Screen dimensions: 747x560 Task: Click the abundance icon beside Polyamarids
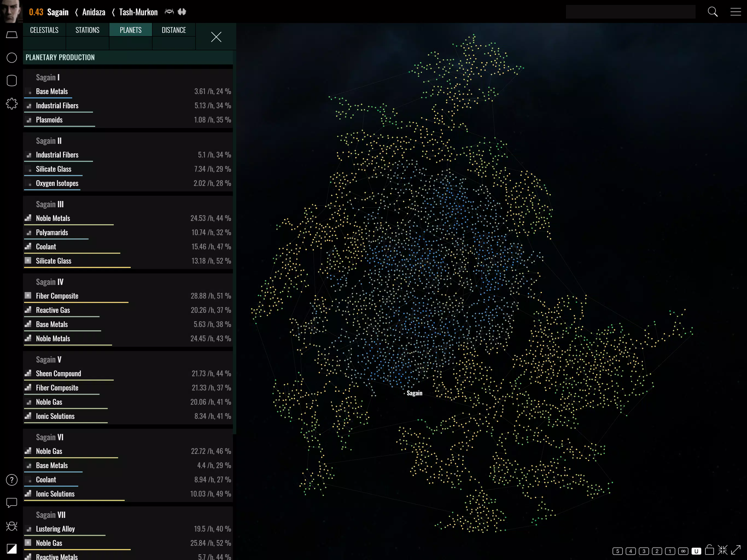[28, 233]
